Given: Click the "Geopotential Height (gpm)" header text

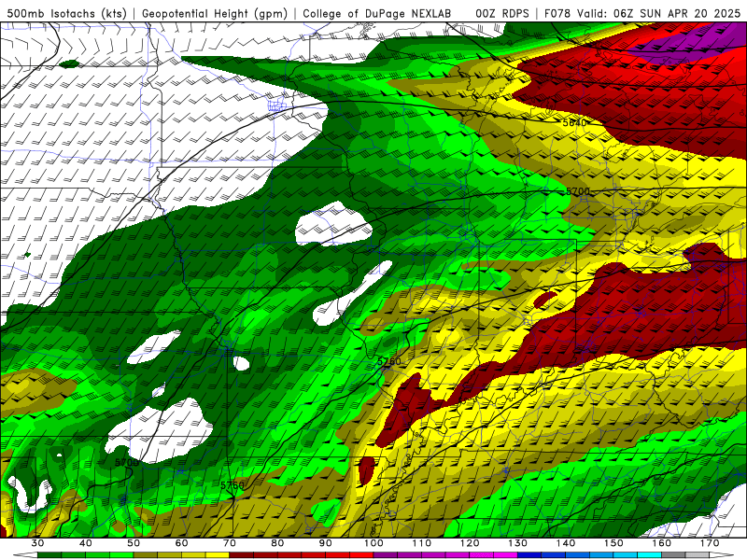Looking at the screenshot, I should click(215, 13).
